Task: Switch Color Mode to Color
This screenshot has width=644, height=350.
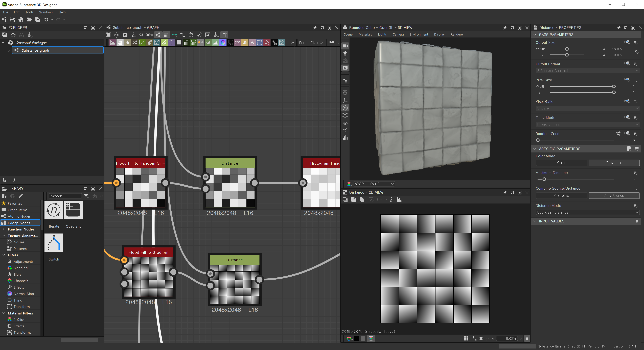Action: point(561,163)
